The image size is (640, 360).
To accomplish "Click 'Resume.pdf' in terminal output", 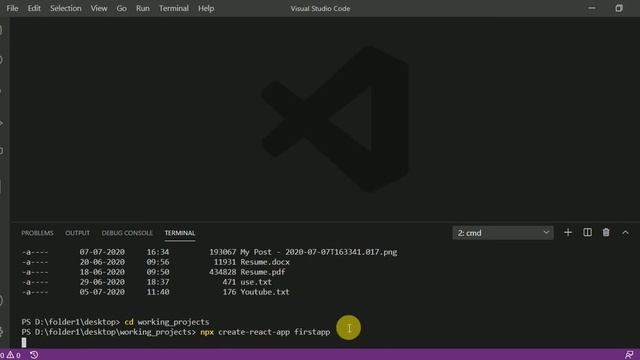I will (x=263, y=272).
